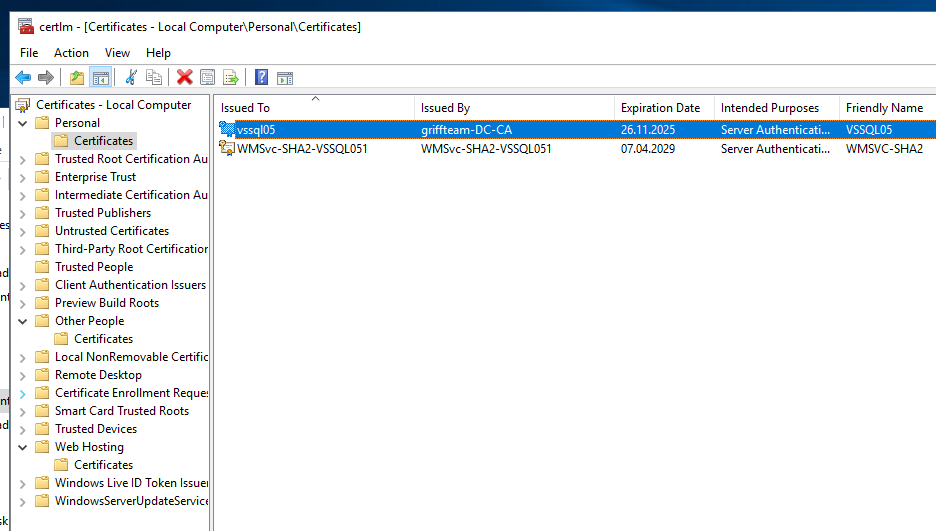Screen dimensions: 936x531
Task: Collapse the Web Hosting node
Action: coord(24,447)
